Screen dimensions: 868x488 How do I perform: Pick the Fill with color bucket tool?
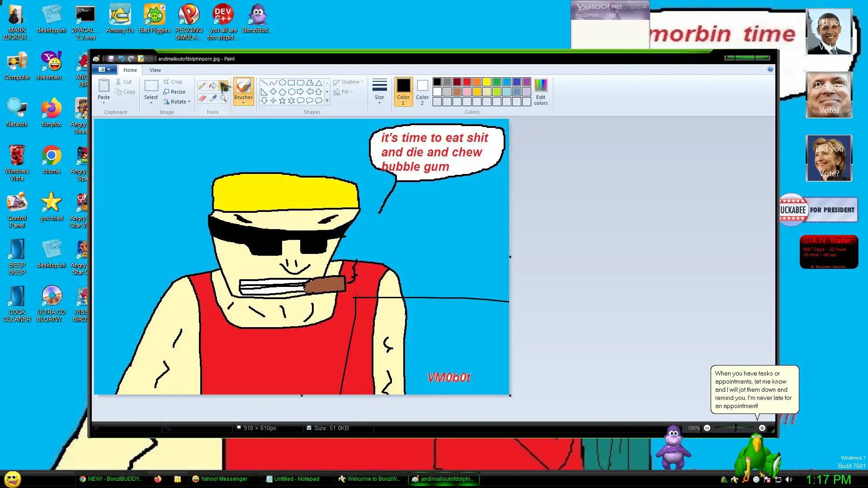point(212,85)
